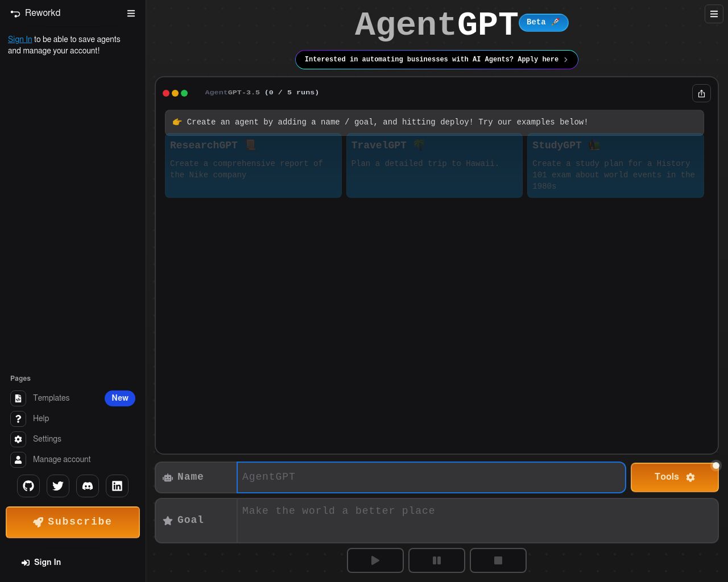This screenshot has height=582, width=728.
Task: Click the Subscribe button
Action: tap(73, 522)
